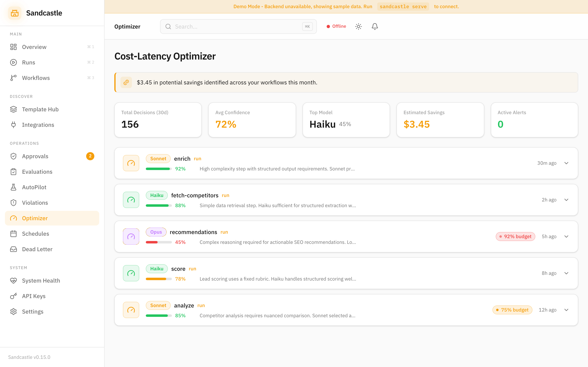The height and width of the screenshot is (367, 588).
Task: Toggle the light/dark theme with the sun icon
Action: tap(358, 26)
